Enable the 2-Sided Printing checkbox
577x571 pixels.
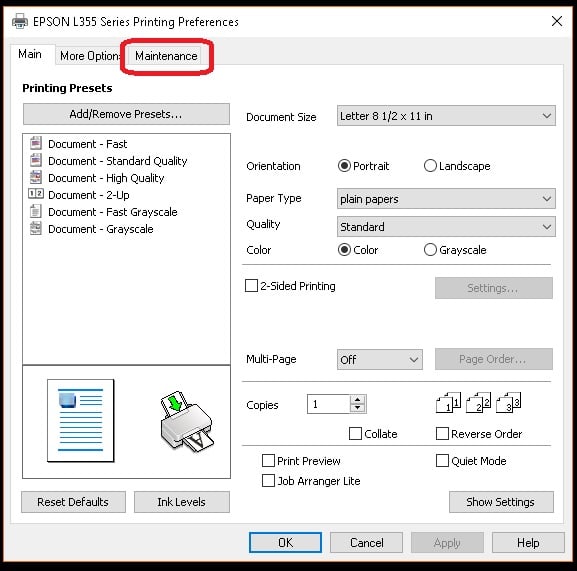[x=251, y=286]
